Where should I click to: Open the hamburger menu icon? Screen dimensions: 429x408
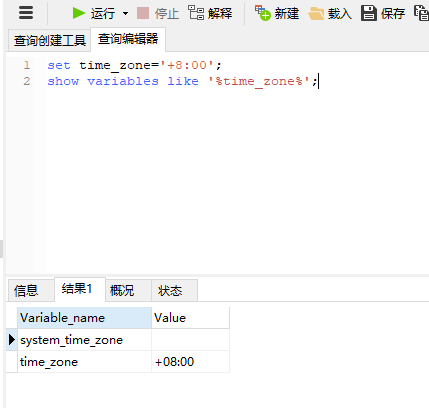coord(26,13)
